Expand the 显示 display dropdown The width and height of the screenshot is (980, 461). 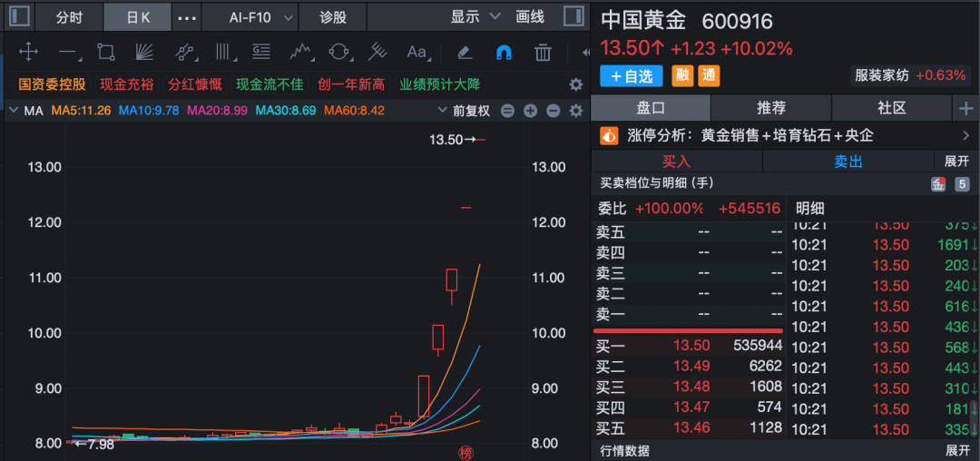(x=475, y=17)
